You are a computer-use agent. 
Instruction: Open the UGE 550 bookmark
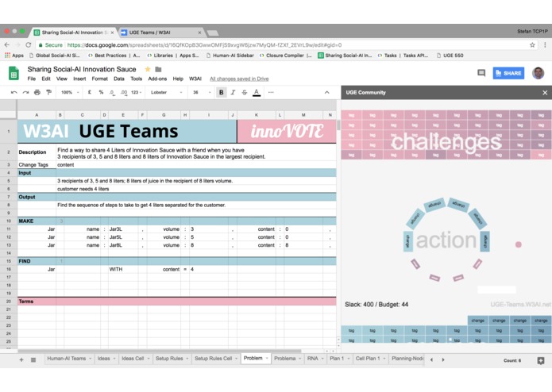point(450,56)
